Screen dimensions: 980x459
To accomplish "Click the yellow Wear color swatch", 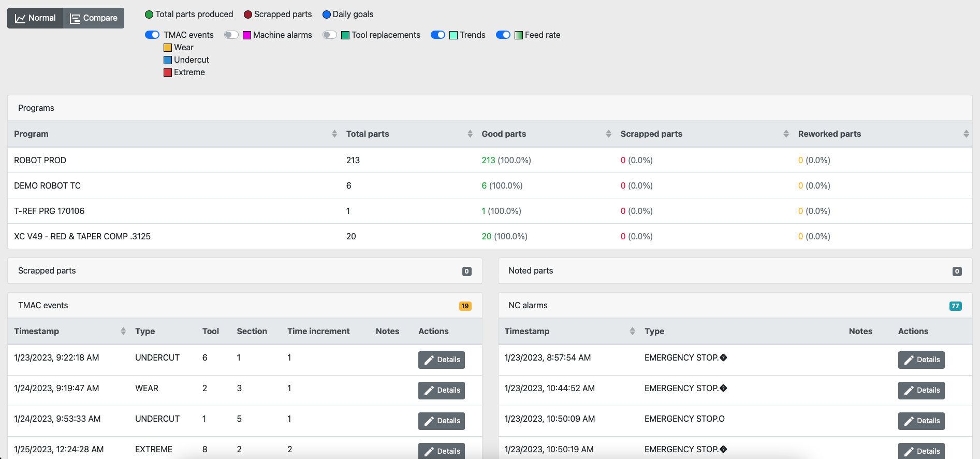I will [168, 48].
